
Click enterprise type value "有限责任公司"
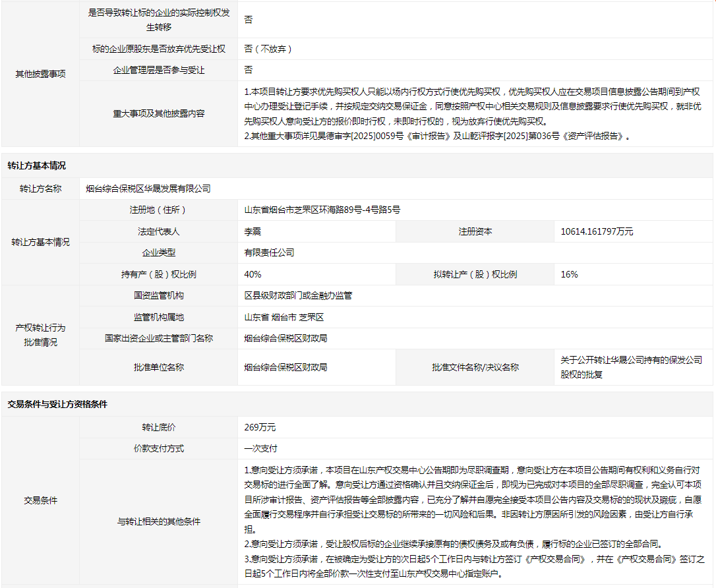coord(269,252)
